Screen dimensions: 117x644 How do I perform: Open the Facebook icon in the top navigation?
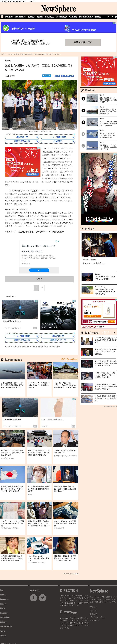point(112,17)
